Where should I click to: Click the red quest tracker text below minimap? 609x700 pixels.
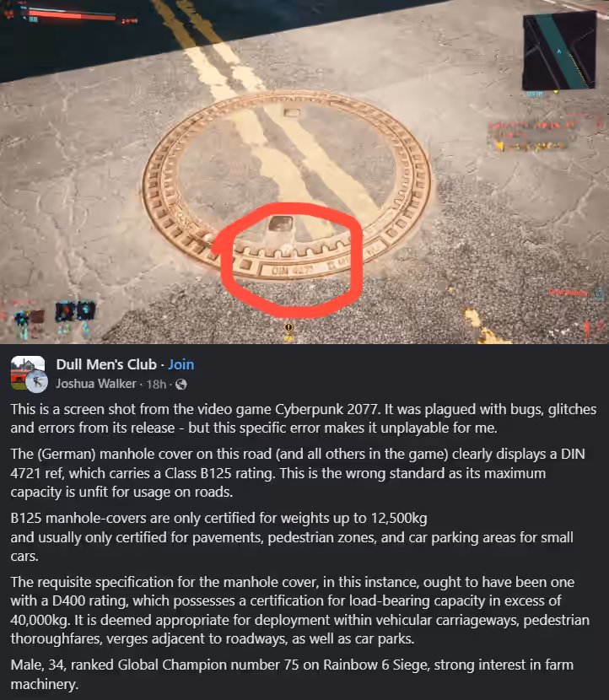pyautogui.click(x=531, y=136)
